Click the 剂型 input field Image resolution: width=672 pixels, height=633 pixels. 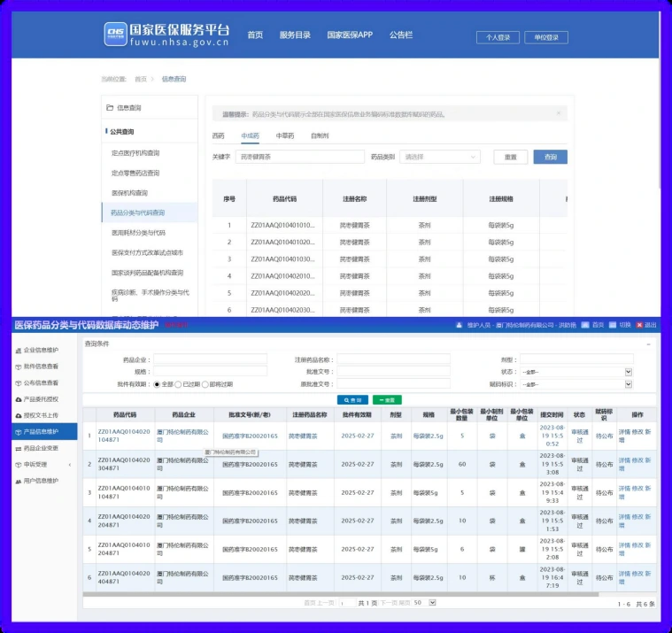point(576,359)
